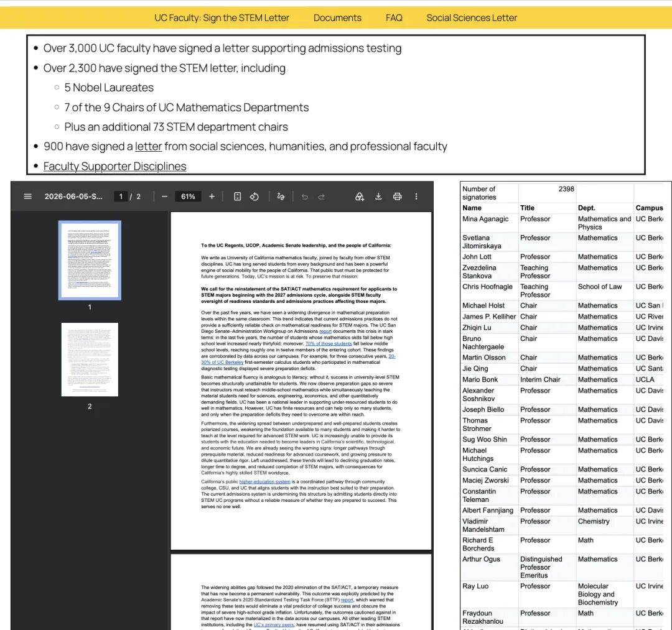Select "Distinguished Professor Emeritus" title cell
This screenshot has height=630, width=672.
(547, 567)
